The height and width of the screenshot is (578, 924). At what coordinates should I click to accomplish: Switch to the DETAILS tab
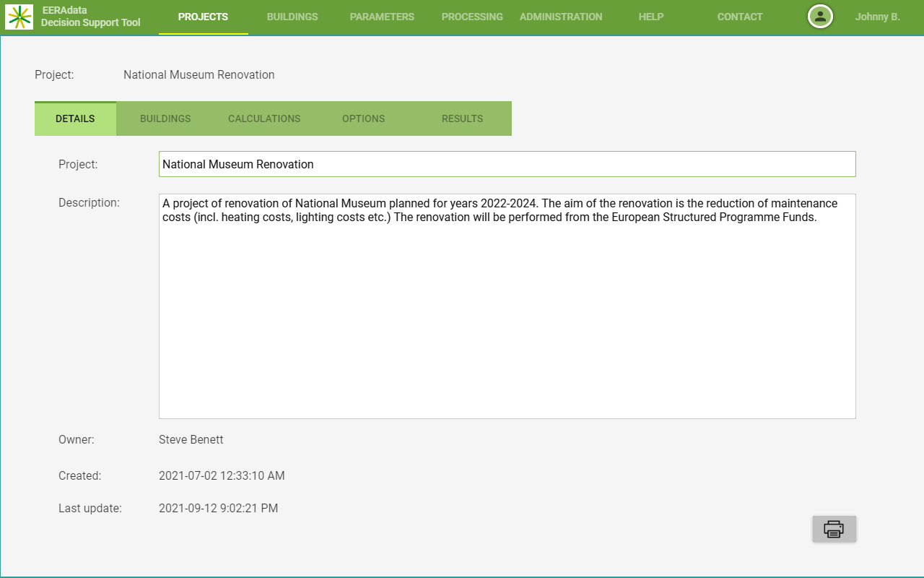click(x=75, y=118)
